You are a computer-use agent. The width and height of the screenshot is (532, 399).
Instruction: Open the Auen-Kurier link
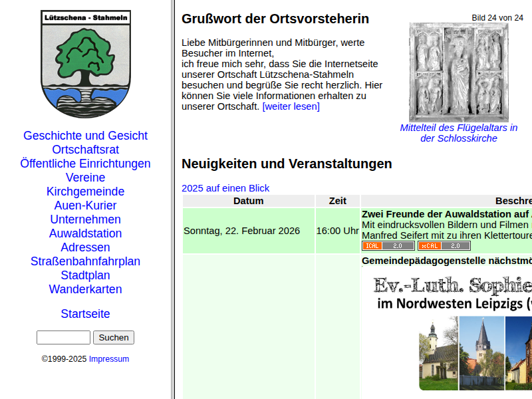pos(85,205)
